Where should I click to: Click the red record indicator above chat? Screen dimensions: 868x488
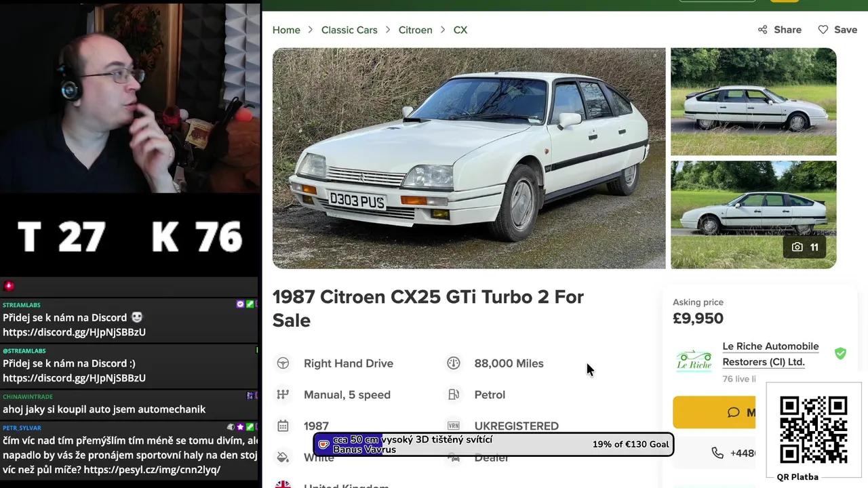(x=9, y=286)
